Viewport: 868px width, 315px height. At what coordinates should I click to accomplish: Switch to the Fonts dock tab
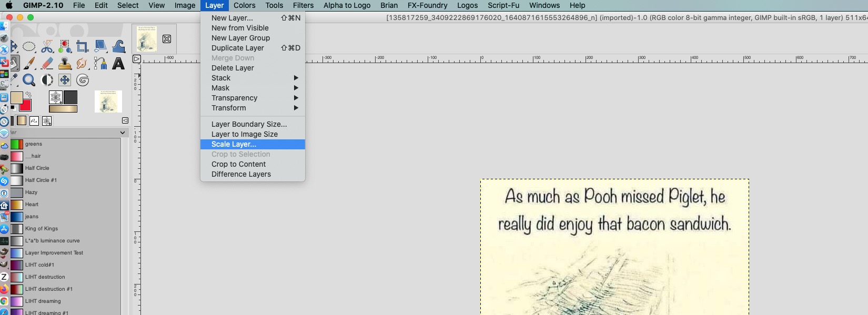pyautogui.click(x=34, y=121)
